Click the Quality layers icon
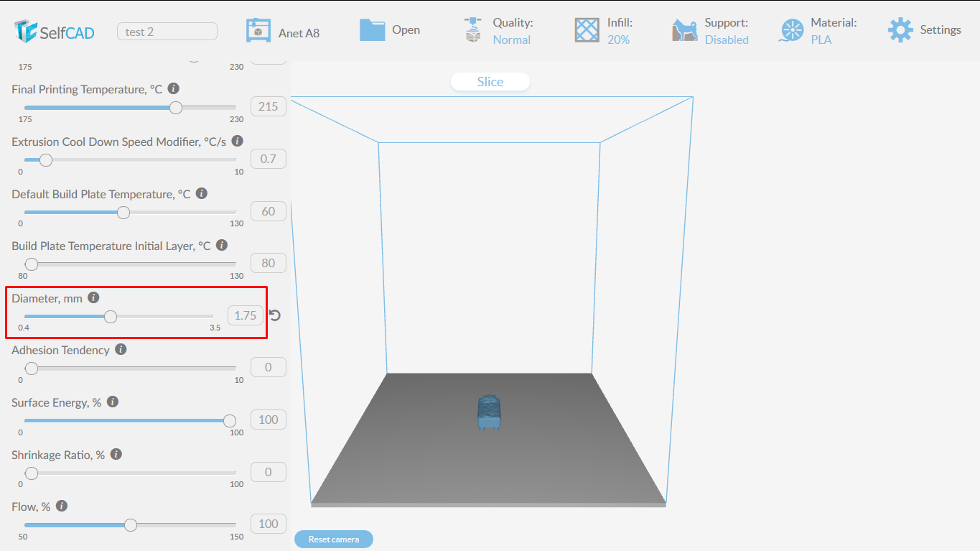Viewport: 980px width, 551px height. coord(472,29)
